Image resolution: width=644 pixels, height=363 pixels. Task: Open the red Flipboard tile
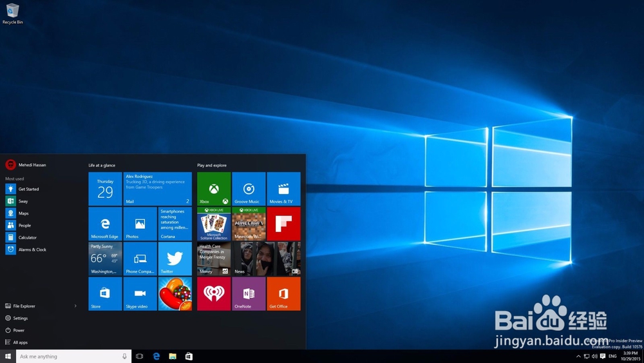283,224
